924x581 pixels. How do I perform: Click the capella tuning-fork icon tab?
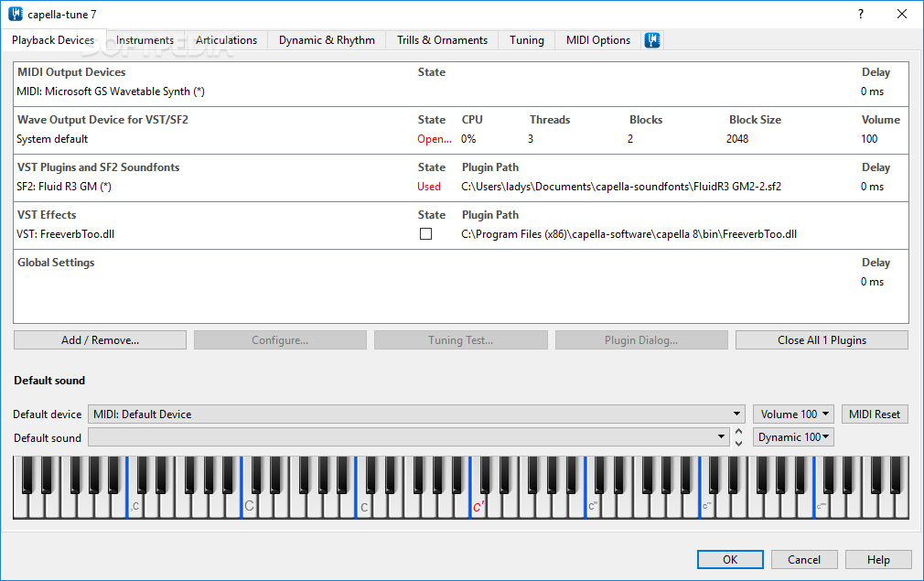pos(651,40)
